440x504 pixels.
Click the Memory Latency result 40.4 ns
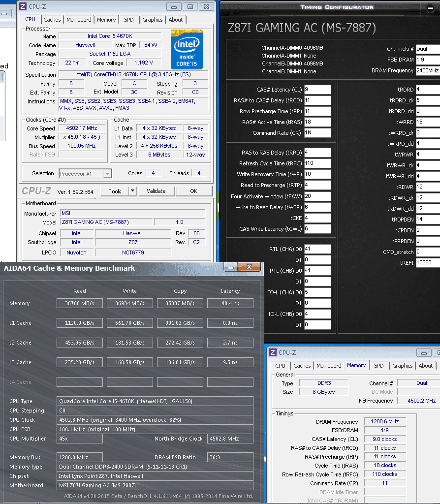[x=230, y=303]
